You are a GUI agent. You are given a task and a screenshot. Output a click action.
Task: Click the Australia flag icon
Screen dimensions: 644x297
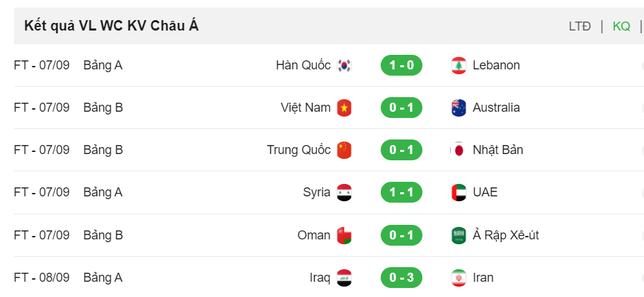459,108
